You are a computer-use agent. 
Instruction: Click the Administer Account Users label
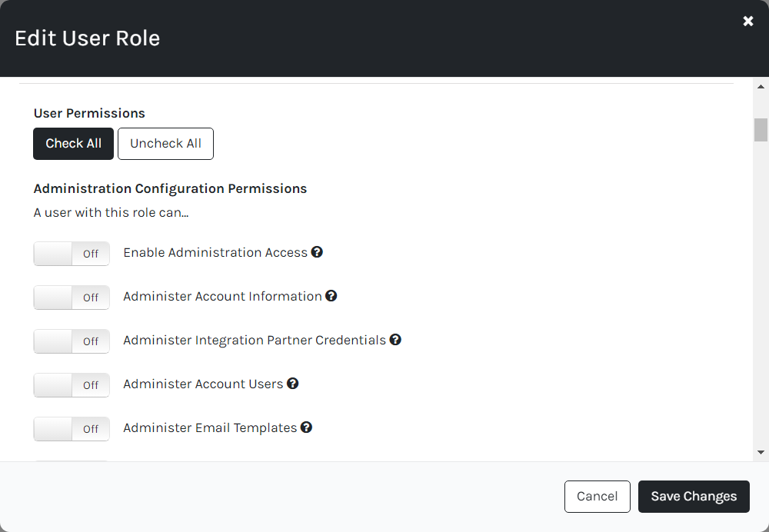203,384
